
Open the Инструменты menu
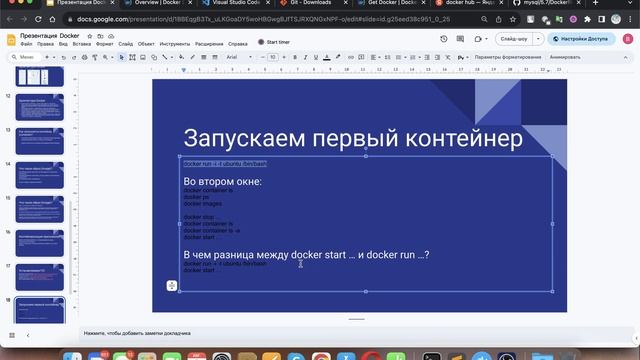[175, 44]
